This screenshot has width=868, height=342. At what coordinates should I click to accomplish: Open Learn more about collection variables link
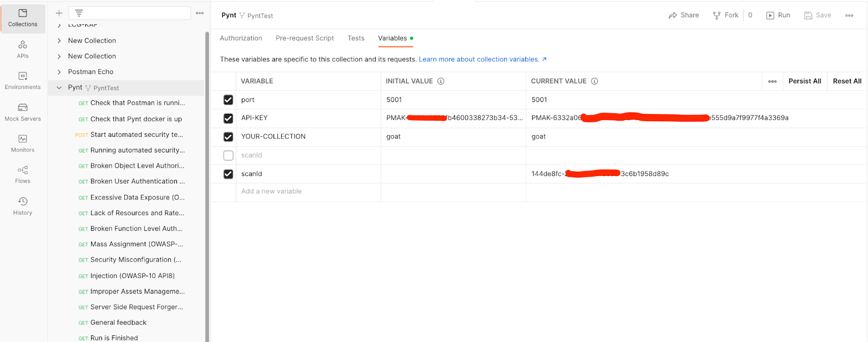[x=482, y=59]
